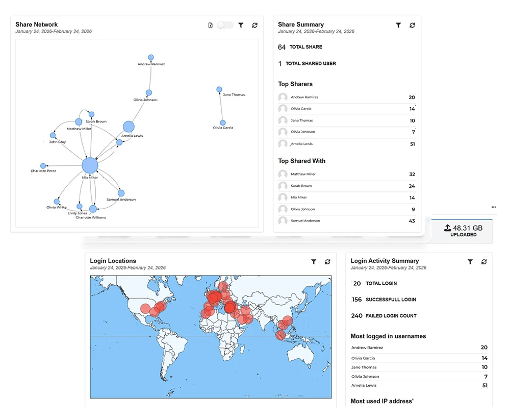Viewport: 510px width, 420px height.
Task: Select the Mia Miker network node
Action: [90, 165]
